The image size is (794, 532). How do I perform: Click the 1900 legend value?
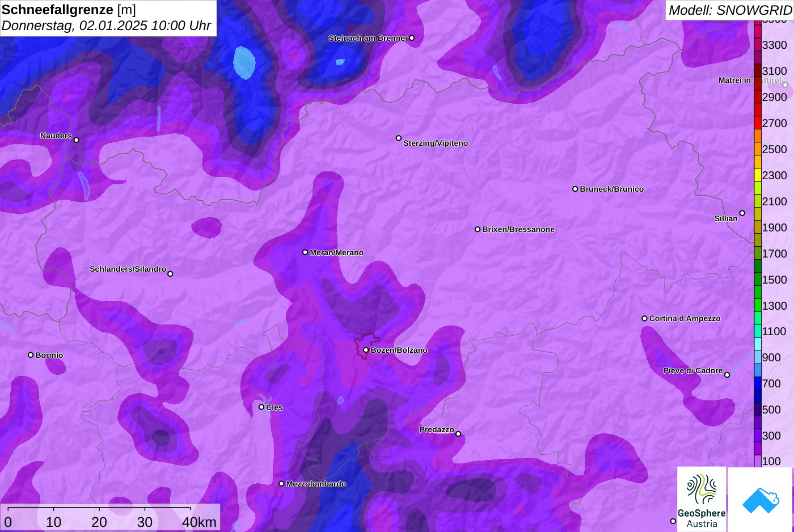pos(774,227)
